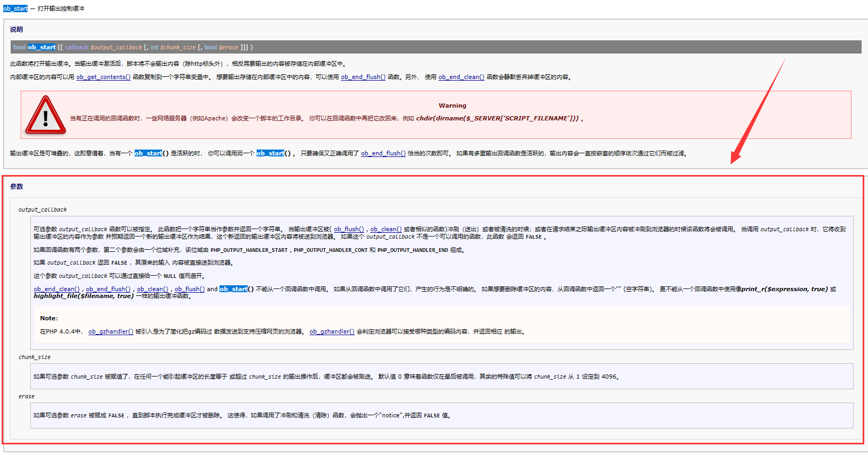The width and height of the screenshot is (868, 455).
Task: Open first ob_gzhandler() link in the Note
Action: [111, 331]
